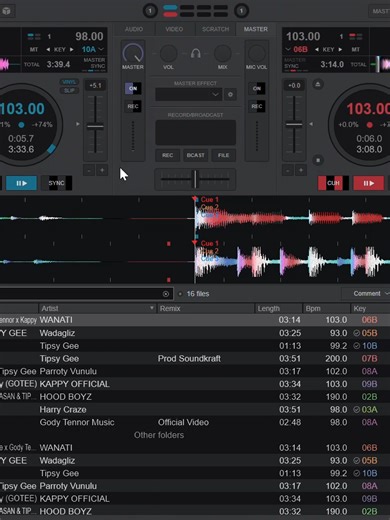This screenshot has width=390, height=520.
Task: Click the left deck pitch fader
Action: pyautogui.click(x=95, y=126)
